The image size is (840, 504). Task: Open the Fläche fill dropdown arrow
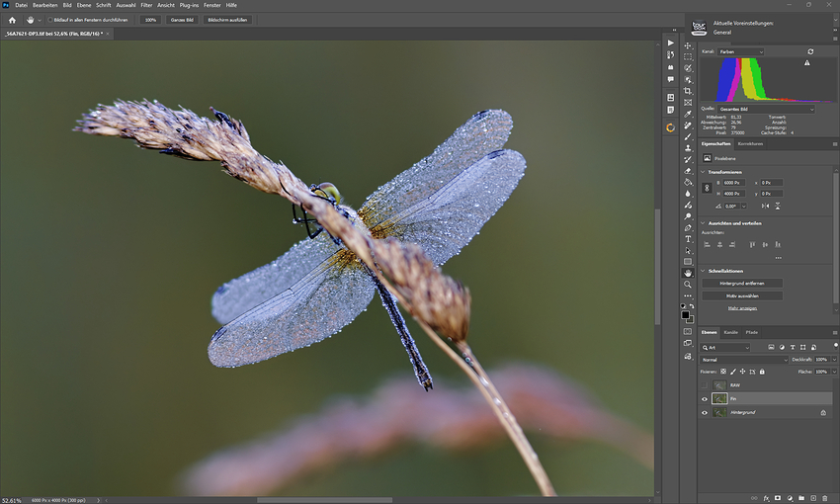tap(834, 372)
